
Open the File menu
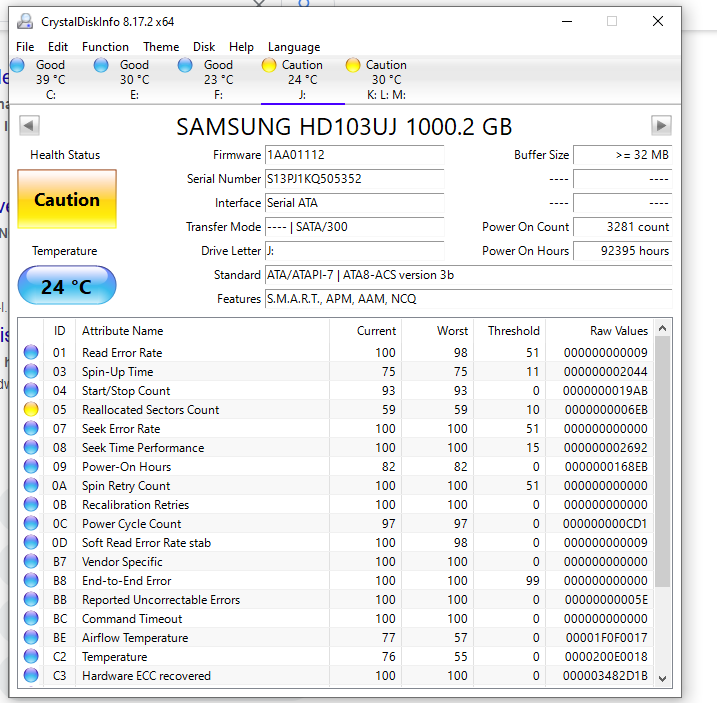tap(25, 47)
